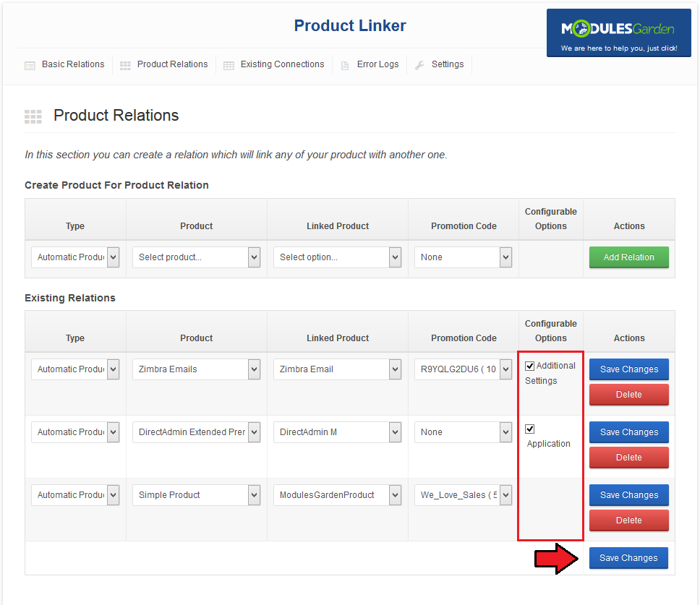The width and height of the screenshot is (700, 605).
Task: Open the Select product dropdown
Action: (x=196, y=257)
